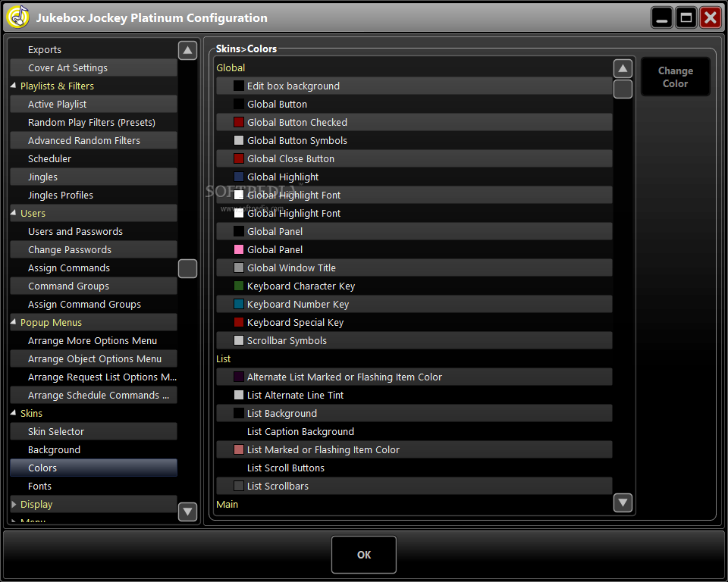Click the pink Global Panel swatch
728x582 pixels.
click(x=239, y=249)
